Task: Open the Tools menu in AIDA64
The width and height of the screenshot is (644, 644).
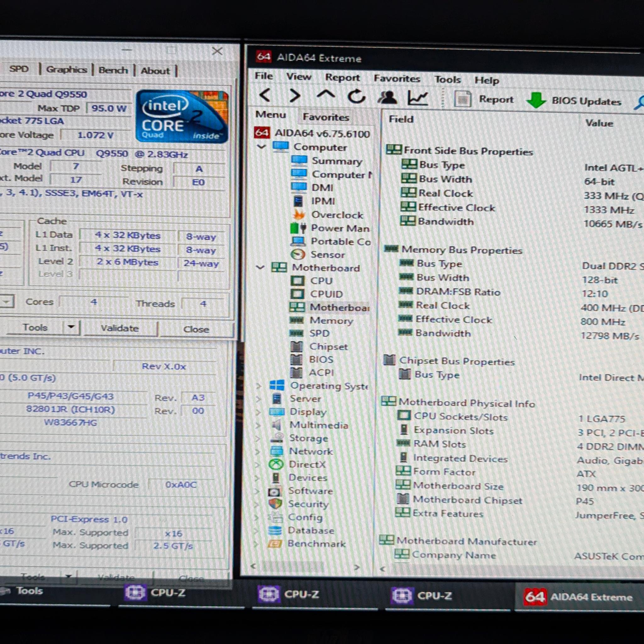Action: click(447, 80)
